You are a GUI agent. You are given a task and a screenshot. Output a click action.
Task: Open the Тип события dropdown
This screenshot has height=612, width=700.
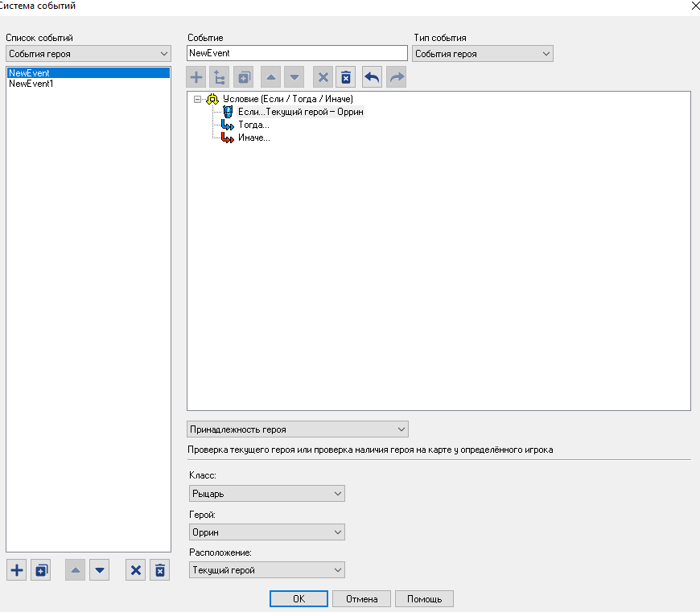pyautogui.click(x=483, y=54)
